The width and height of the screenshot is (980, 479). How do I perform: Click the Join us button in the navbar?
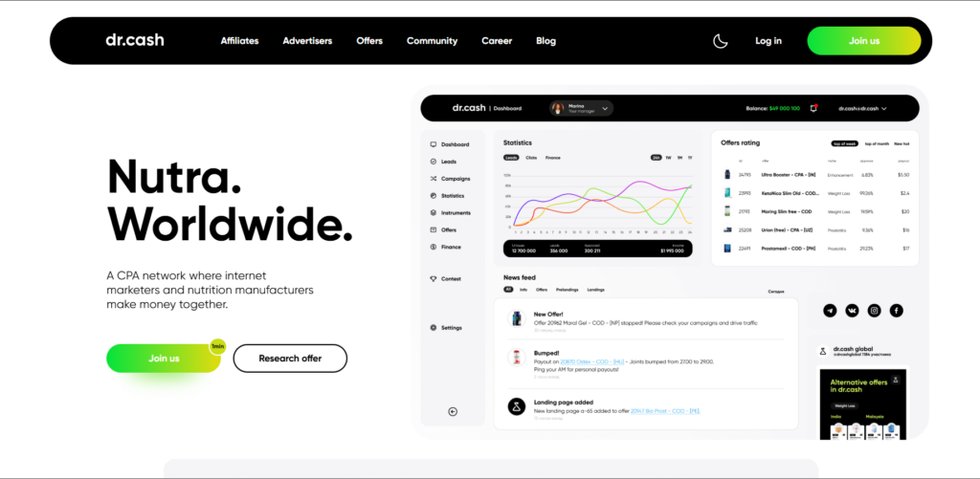(864, 40)
